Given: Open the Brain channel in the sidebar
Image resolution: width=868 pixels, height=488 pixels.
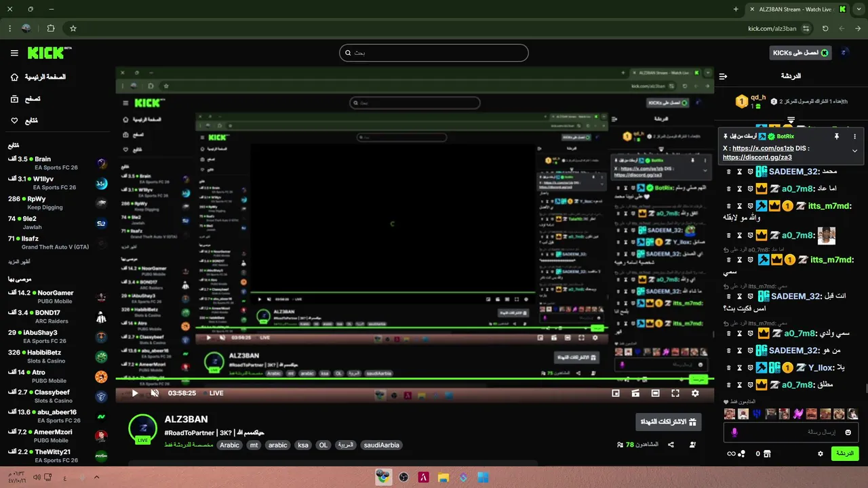Looking at the screenshot, I should click(x=58, y=163).
